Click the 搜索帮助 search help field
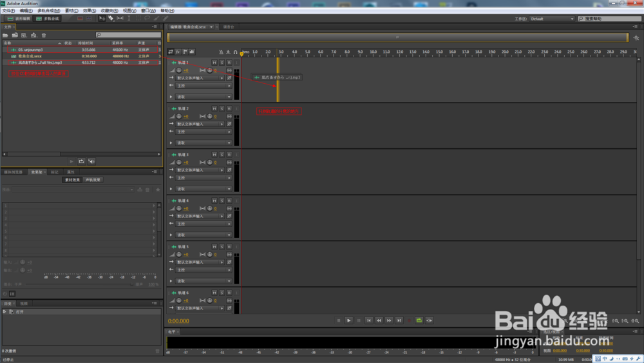This screenshot has width=644, height=363. point(609,19)
